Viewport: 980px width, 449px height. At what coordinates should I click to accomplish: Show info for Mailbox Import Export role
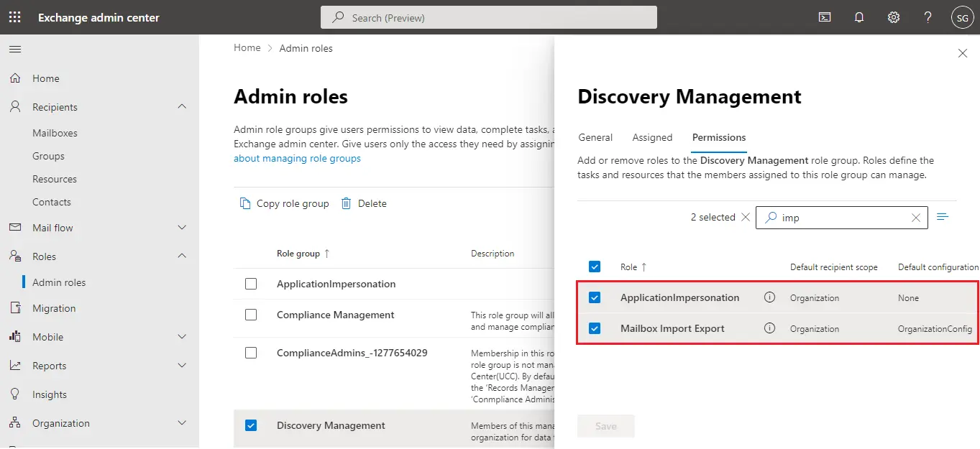tap(769, 328)
